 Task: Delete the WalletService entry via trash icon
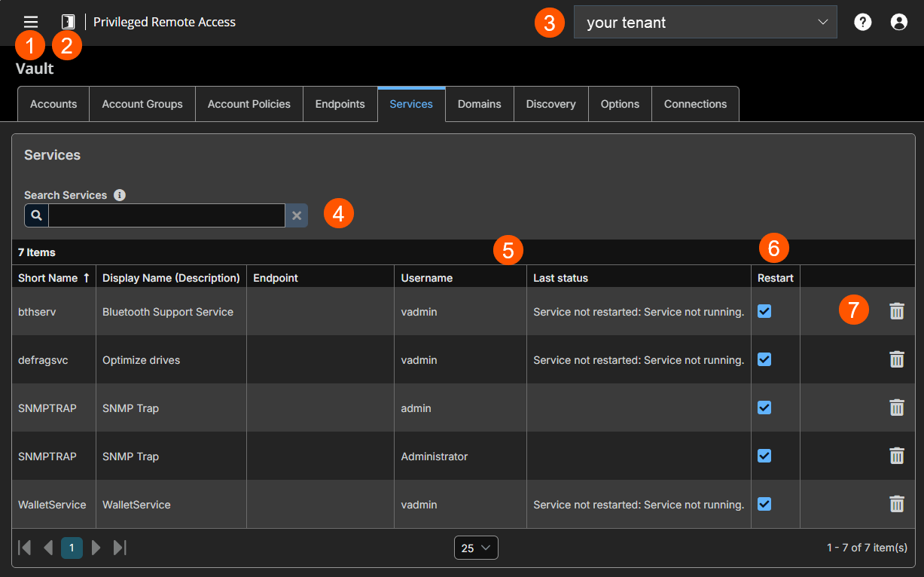[x=897, y=504]
